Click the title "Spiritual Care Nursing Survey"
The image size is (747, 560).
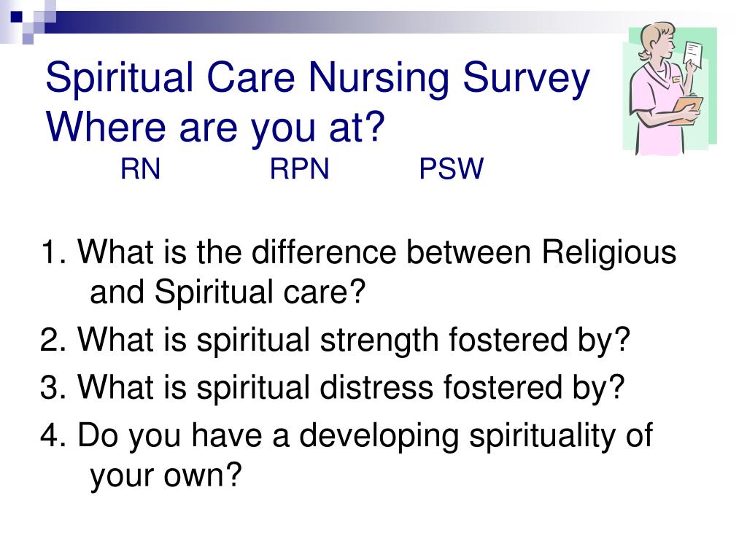click(318, 79)
